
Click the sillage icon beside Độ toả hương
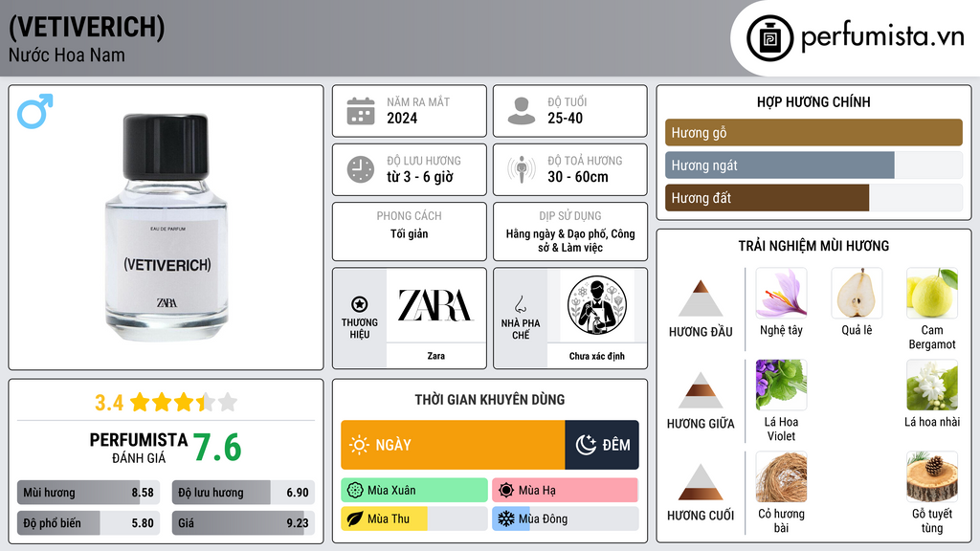tap(522, 169)
